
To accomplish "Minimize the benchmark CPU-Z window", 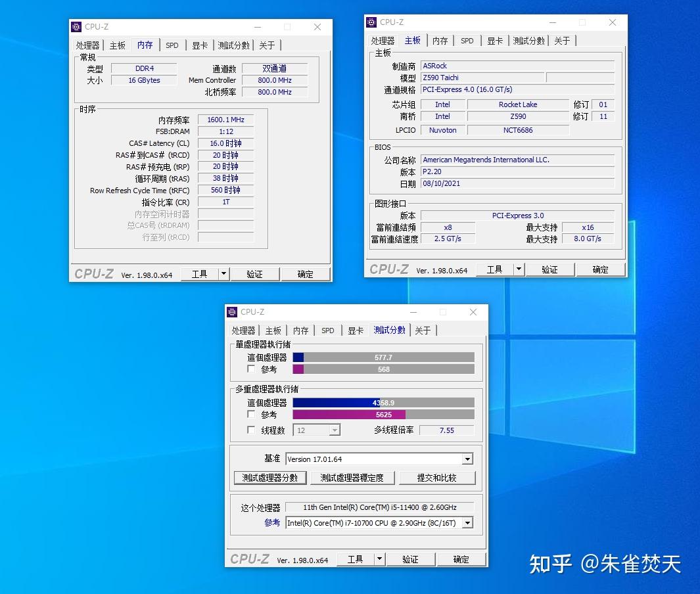I will tap(413, 312).
